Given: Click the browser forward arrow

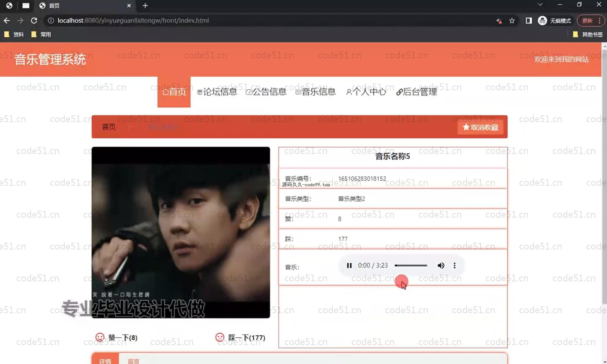Looking at the screenshot, I should coord(20,20).
